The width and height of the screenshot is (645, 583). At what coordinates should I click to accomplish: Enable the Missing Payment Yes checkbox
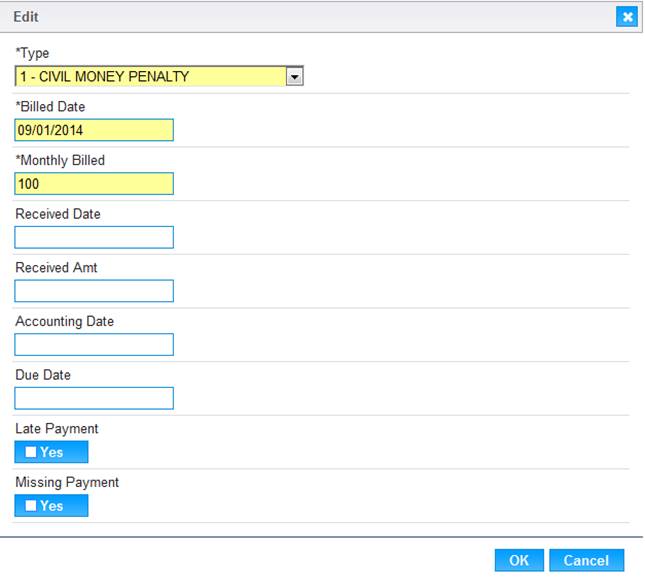pyautogui.click(x=31, y=505)
